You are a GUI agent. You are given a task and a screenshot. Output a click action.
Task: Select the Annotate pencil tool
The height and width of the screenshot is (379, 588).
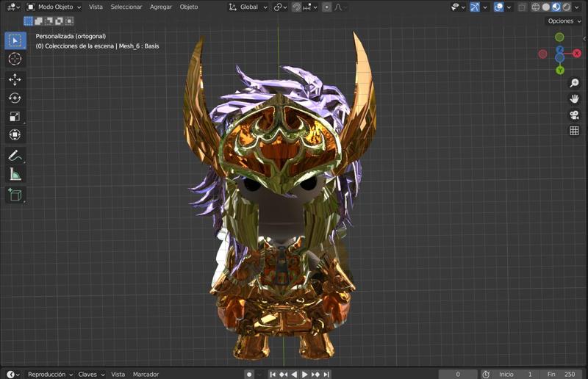15,155
